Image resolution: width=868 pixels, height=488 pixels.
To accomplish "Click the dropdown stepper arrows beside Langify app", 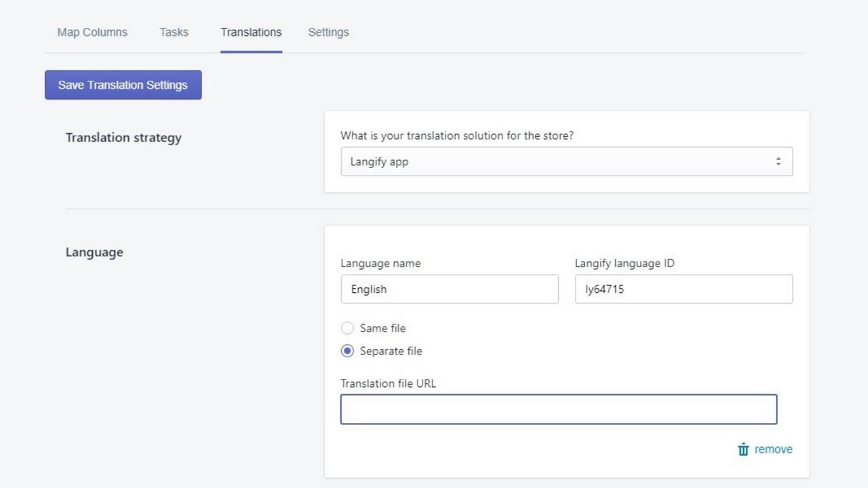I will pos(778,161).
